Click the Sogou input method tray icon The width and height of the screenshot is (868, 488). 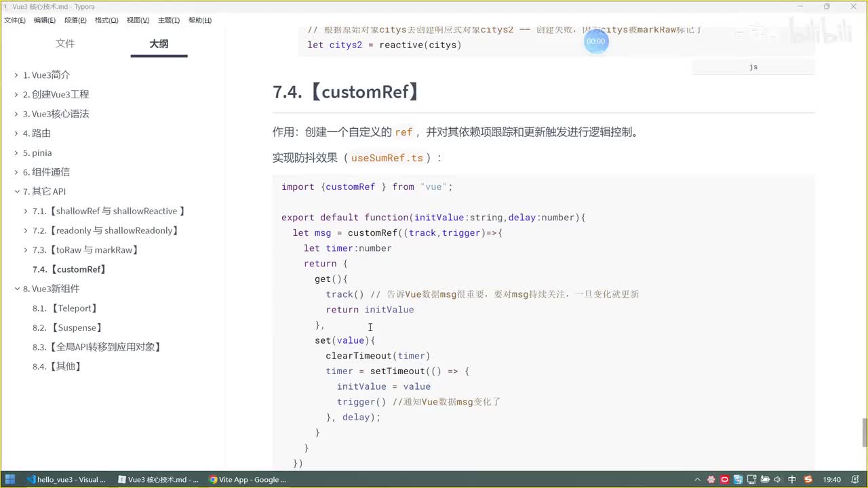pyautogui.click(x=808, y=479)
